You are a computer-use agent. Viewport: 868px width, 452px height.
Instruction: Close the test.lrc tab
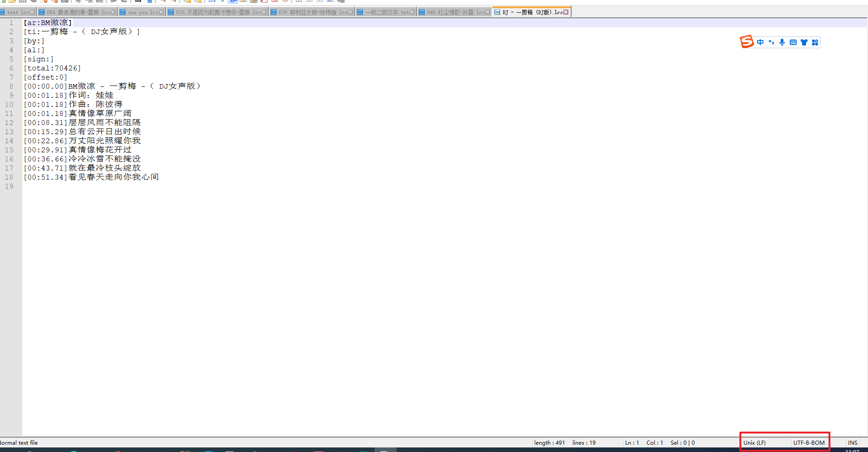pyautogui.click(x=32, y=12)
